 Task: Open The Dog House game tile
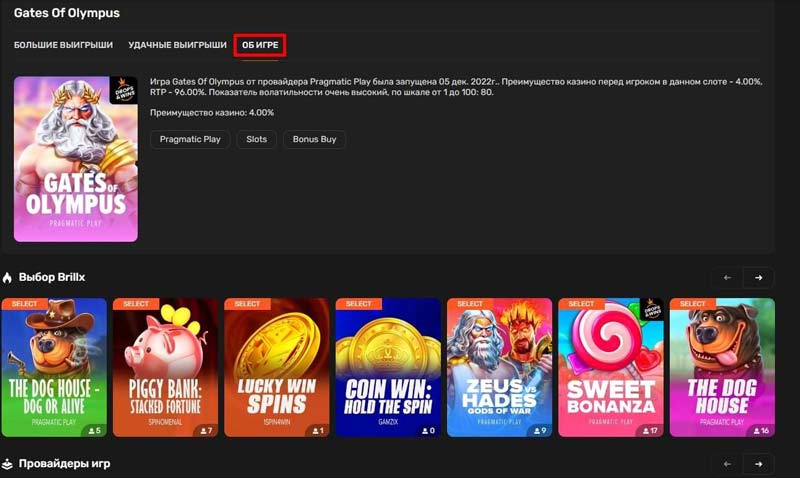click(x=721, y=366)
